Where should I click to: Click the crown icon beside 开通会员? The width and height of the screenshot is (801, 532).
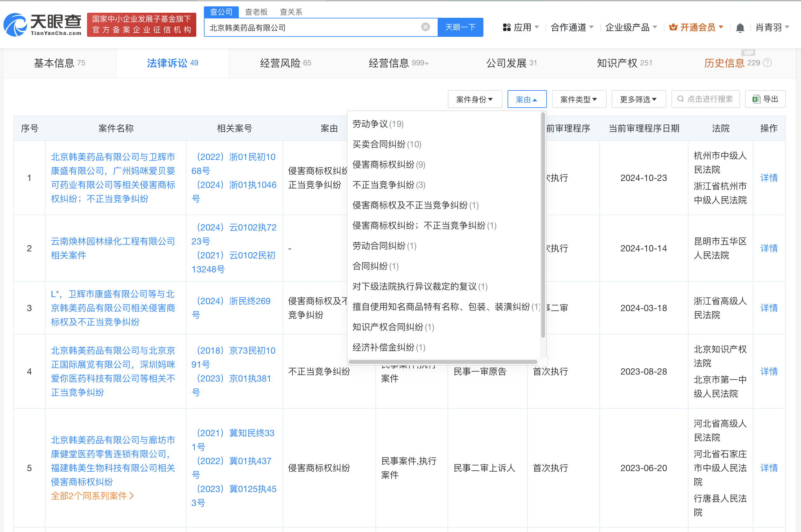[673, 27]
